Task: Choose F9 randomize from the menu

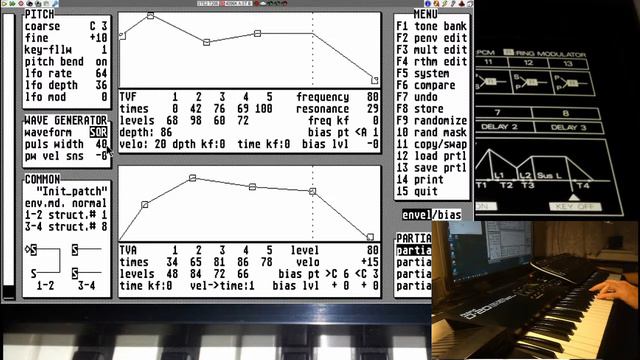Action: click(x=431, y=121)
